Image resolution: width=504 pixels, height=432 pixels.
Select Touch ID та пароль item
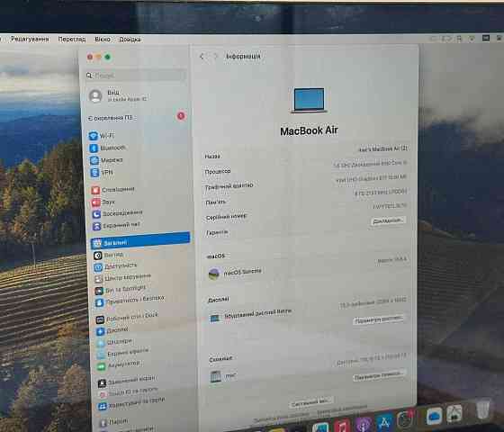click(128, 392)
